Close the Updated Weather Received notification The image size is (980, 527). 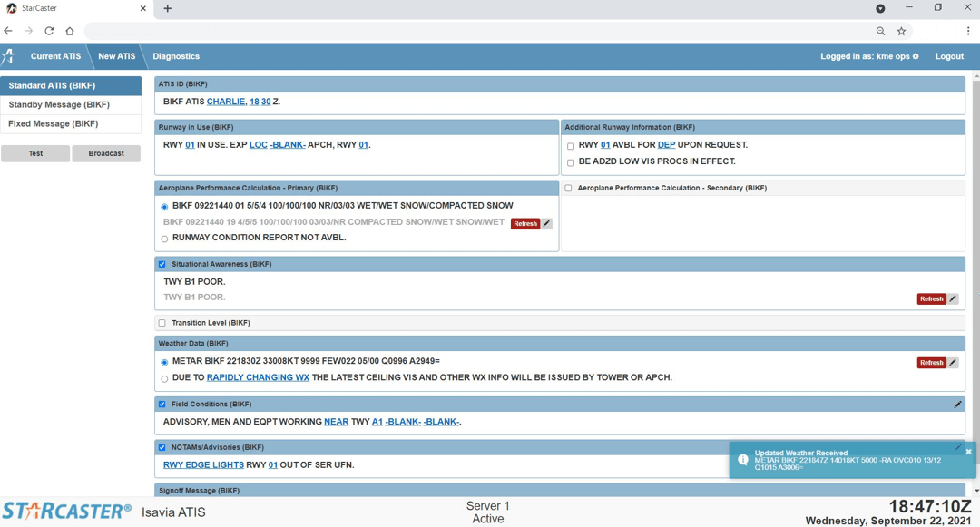pos(969,452)
